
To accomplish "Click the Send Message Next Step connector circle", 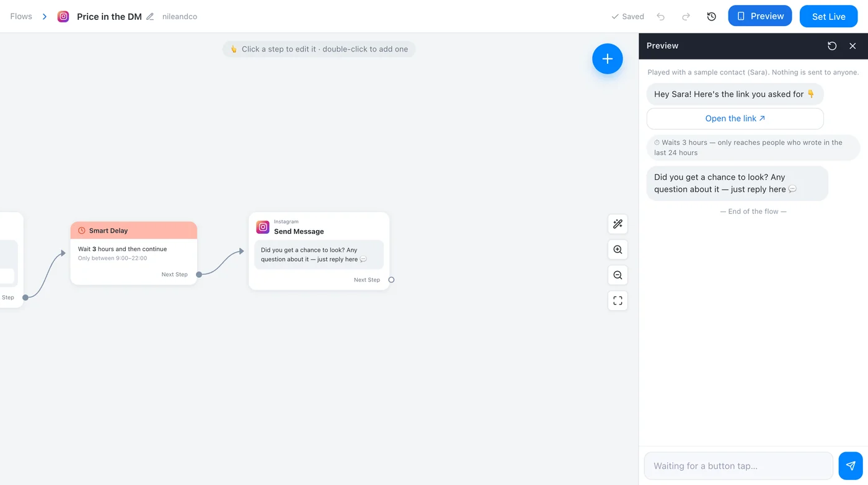I will (x=391, y=280).
